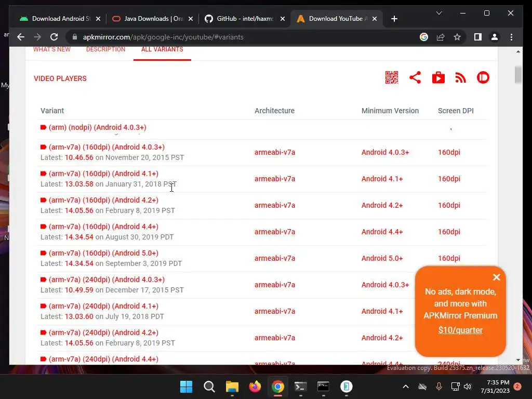The image size is (532, 399).
Task: Close the Download YouTube tab
Action: pyautogui.click(x=374, y=19)
